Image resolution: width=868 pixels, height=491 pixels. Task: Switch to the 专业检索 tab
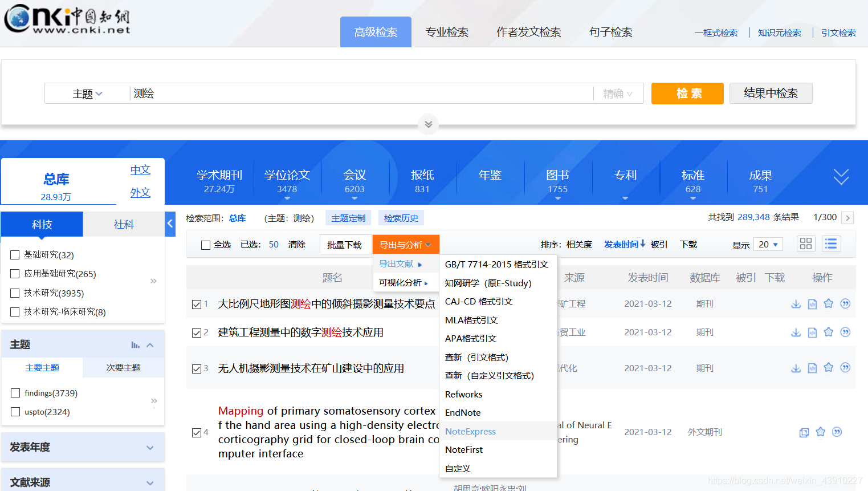[x=447, y=32]
